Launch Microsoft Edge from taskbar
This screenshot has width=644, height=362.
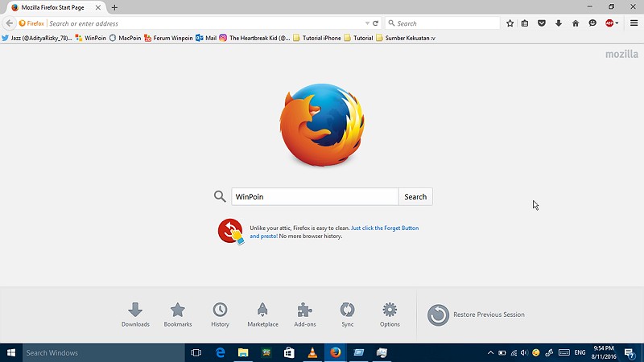click(220, 352)
